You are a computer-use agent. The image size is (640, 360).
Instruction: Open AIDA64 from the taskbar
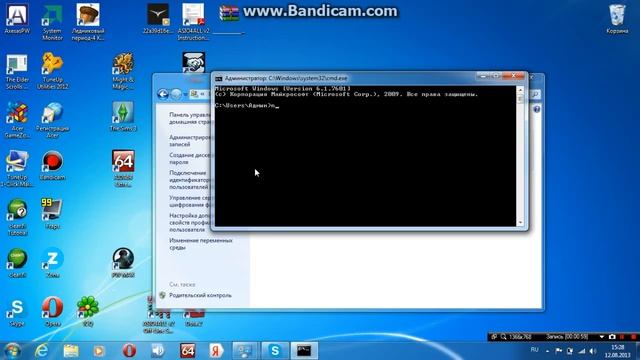click(x=187, y=351)
